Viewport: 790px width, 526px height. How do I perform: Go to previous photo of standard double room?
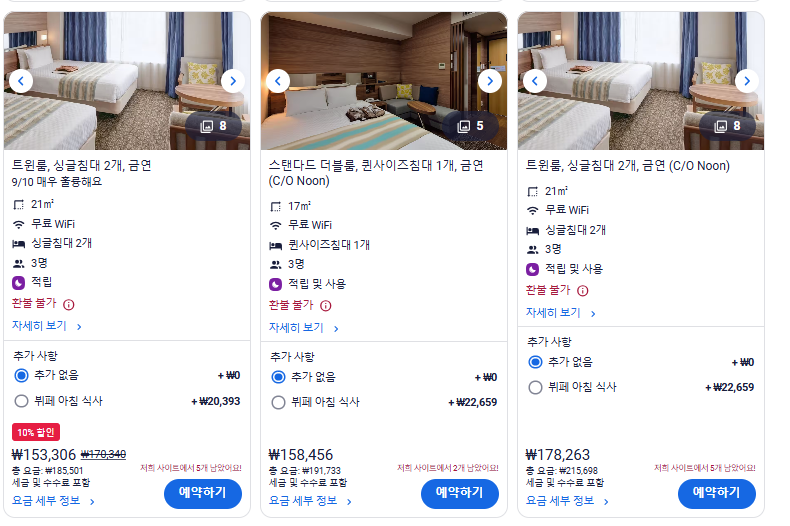click(x=278, y=81)
